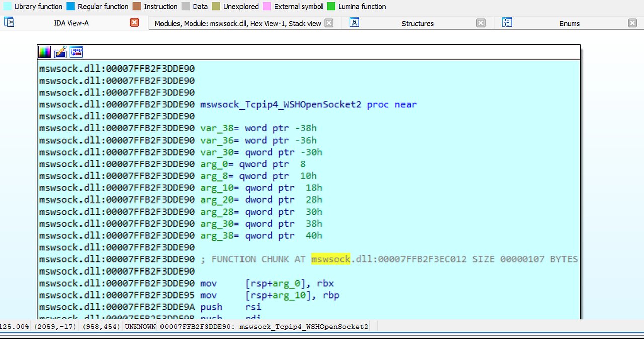Click the node color picker icon
The height and width of the screenshot is (339, 644).
45,52
